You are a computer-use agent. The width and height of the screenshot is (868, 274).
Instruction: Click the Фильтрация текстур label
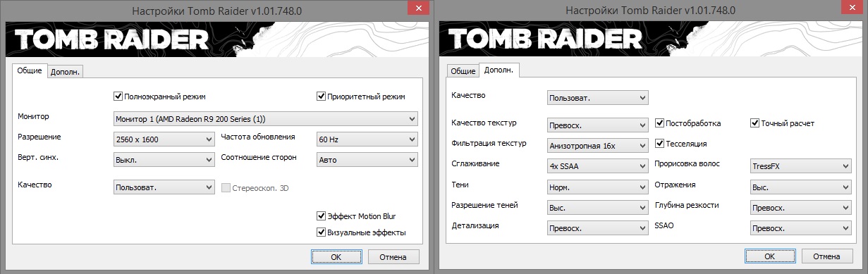pos(489,143)
